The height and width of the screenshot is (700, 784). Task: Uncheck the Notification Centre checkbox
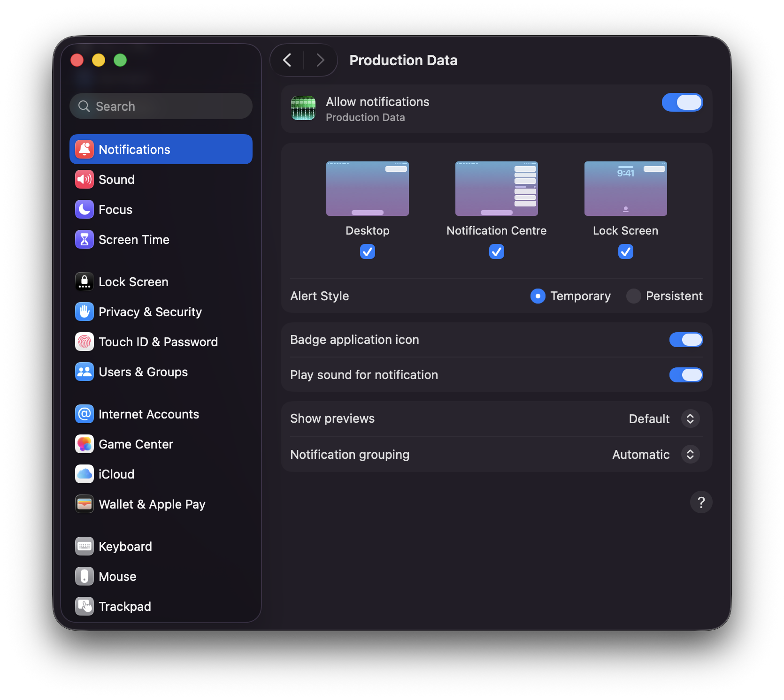click(497, 251)
